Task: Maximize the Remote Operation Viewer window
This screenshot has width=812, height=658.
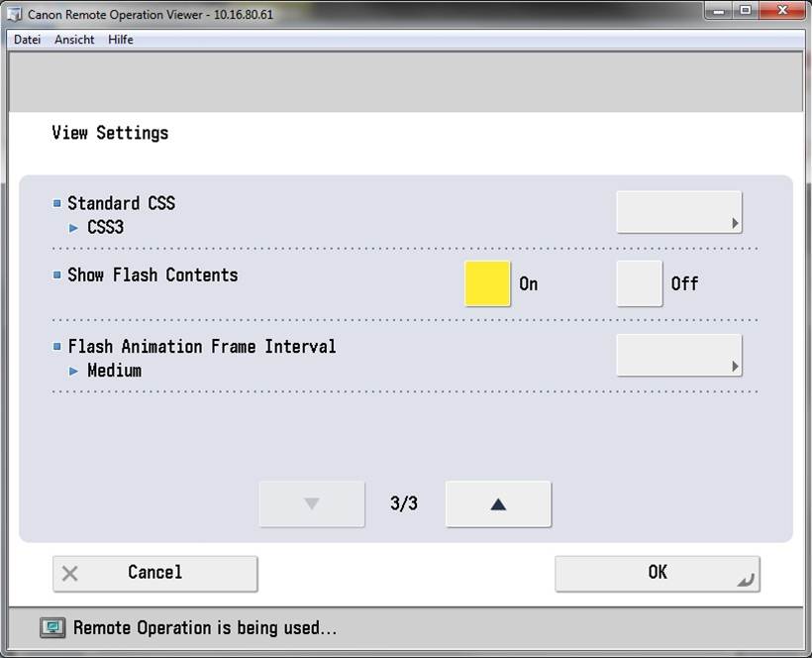Action: coord(745,11)
